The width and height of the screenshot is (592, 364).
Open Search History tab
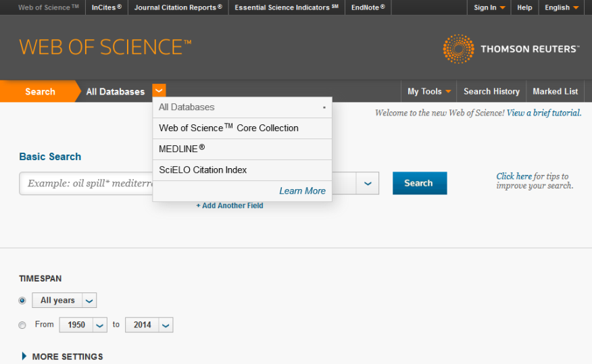491,91
